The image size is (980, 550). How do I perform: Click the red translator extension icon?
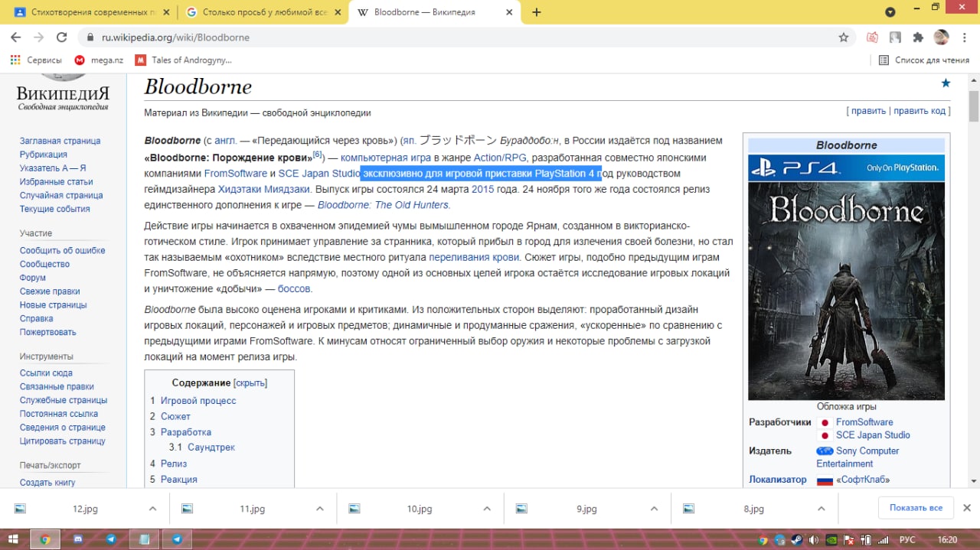pyautogui.click(x=872, y=37)
